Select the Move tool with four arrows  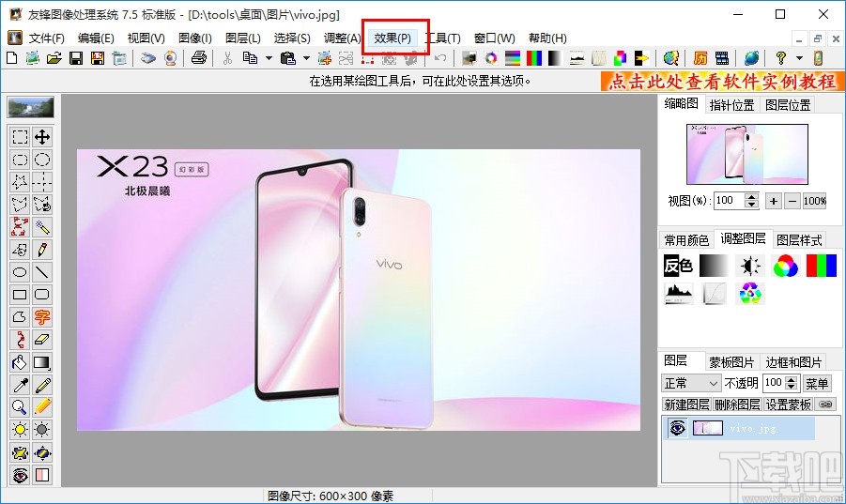tap(42, 137)
